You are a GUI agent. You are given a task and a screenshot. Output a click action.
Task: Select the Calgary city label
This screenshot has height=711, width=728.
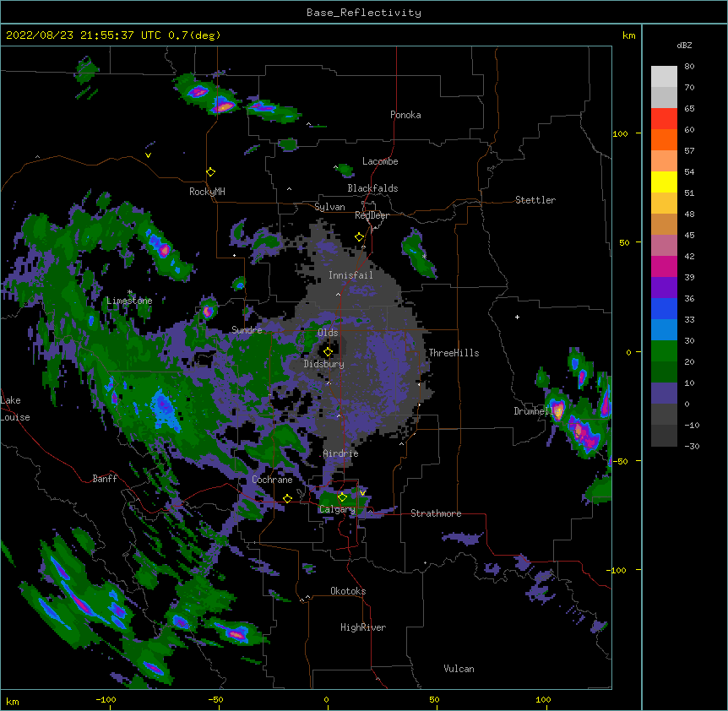[337, 509]
